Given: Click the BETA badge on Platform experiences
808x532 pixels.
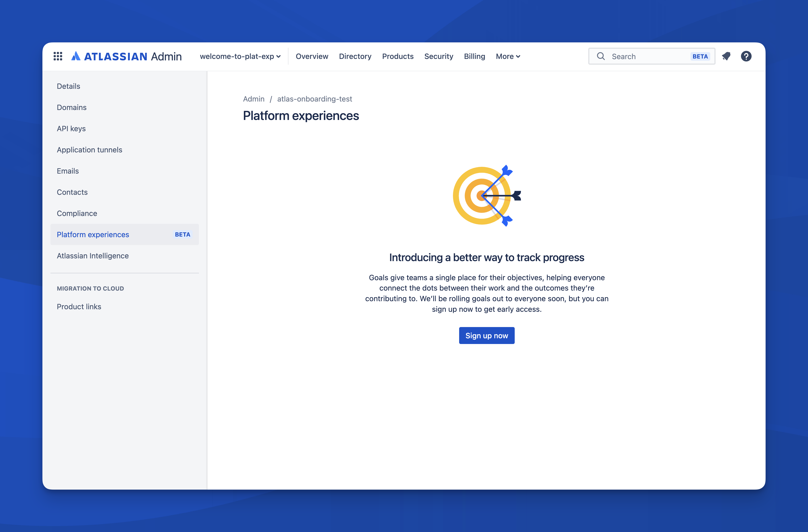Looking at the screenshot, I should 182,234.
